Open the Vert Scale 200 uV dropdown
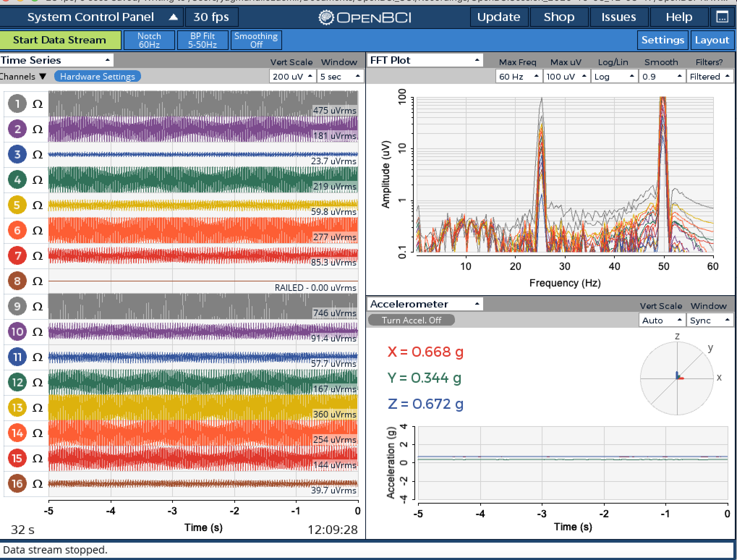737x560 pixels. pyautogui.click(x=293, y=76)
